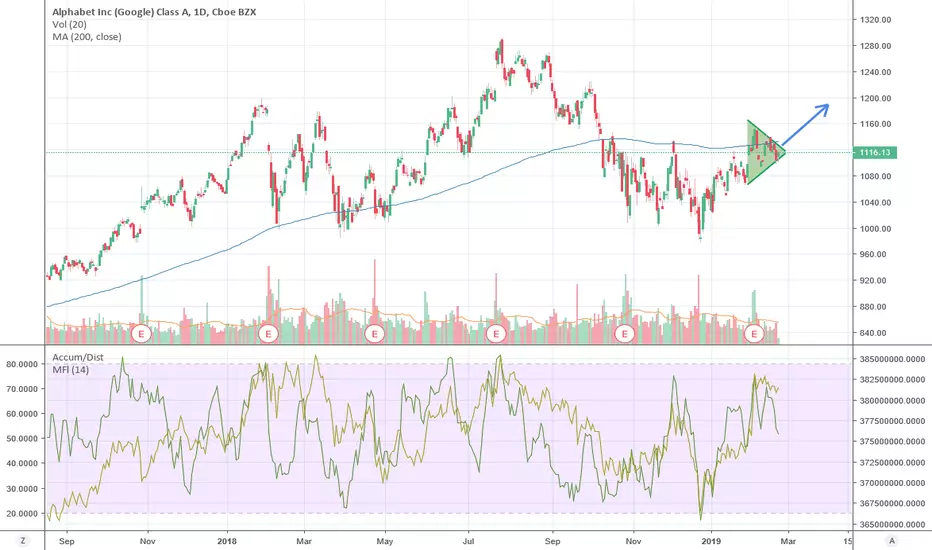Image resolution: width=932 pixels, height=550 pixels.
Task: Select the Vol (20) indicator legend
Action: (x=69, y=24)
